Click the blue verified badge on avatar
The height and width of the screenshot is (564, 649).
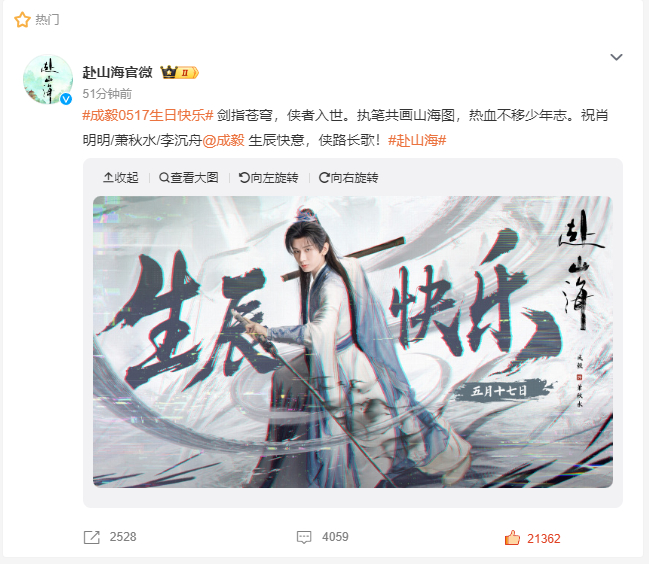(66, 99)
